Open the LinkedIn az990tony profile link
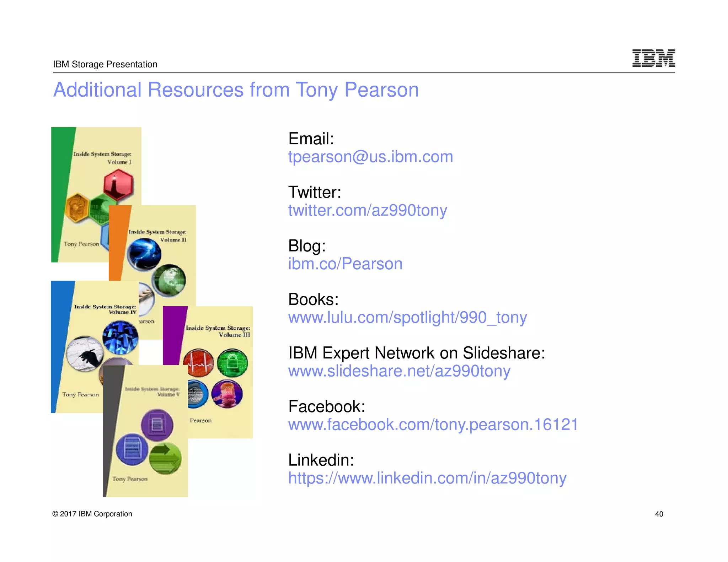Screen dimensions: 728x562 click(x=427, y=478)
